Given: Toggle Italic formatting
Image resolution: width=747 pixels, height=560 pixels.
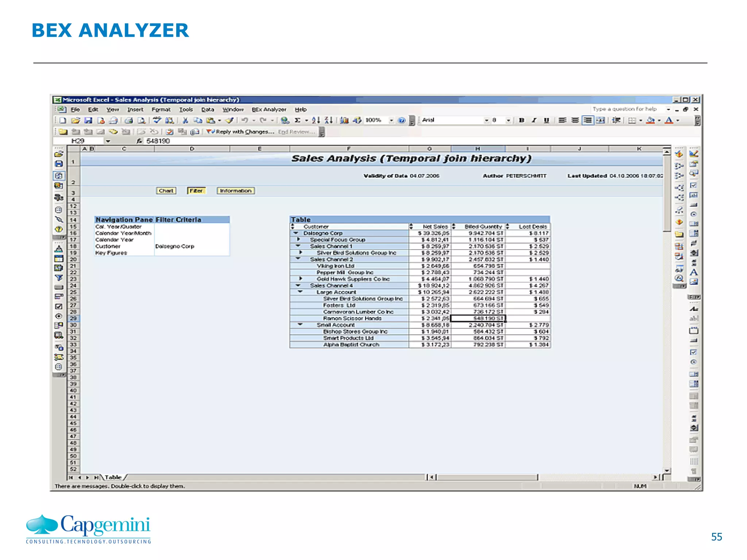Looking at the screenshot, I should 534,120.
